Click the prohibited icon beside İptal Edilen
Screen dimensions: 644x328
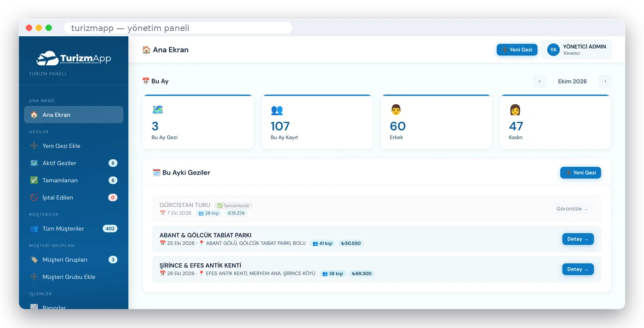pos(34,198)
